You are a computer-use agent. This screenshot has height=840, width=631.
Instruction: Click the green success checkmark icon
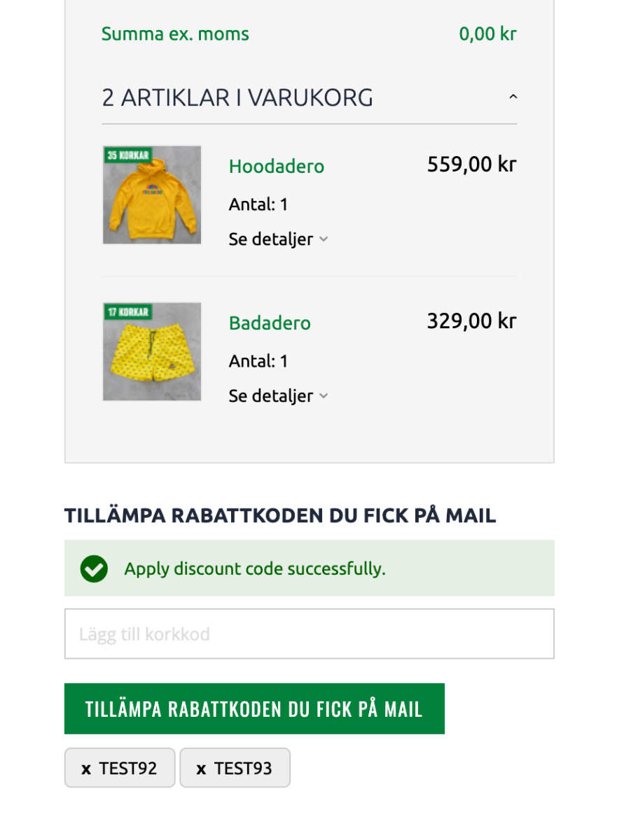tap(94, 568)
